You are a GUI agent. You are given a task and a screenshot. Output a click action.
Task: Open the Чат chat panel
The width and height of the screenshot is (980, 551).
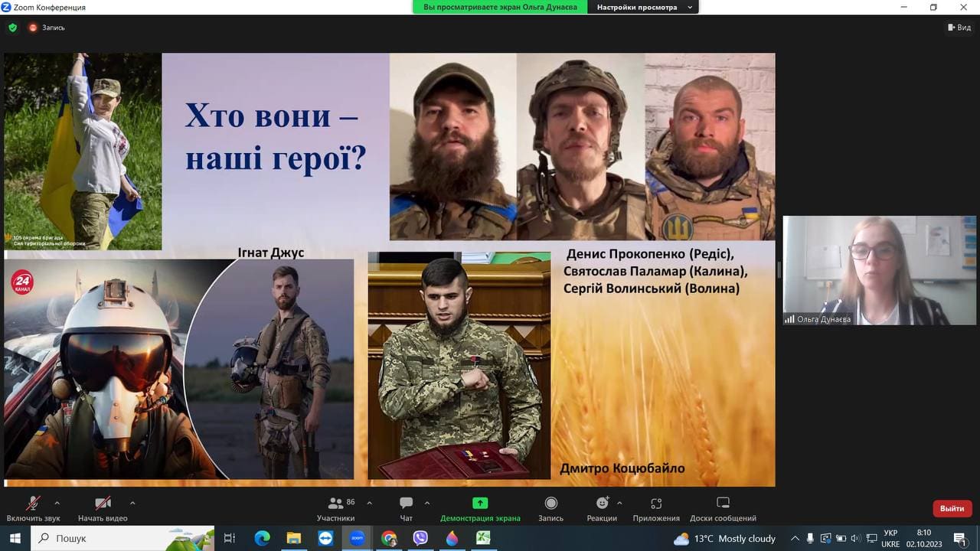point(406,509)
